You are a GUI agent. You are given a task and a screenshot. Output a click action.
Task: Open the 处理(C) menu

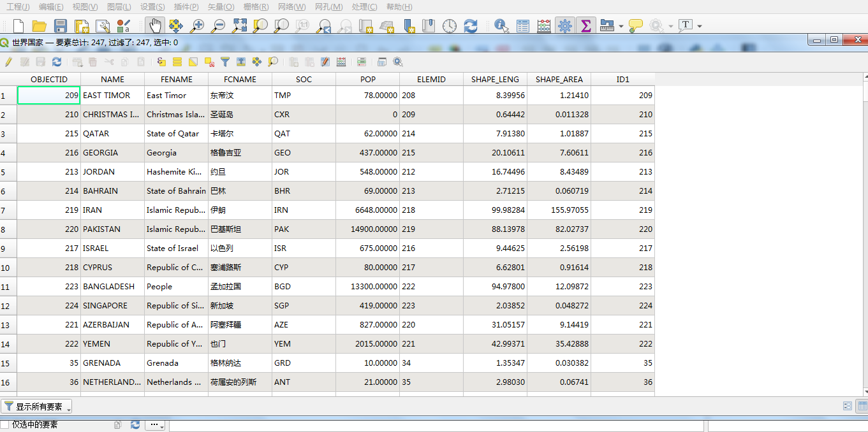(364, 6)
